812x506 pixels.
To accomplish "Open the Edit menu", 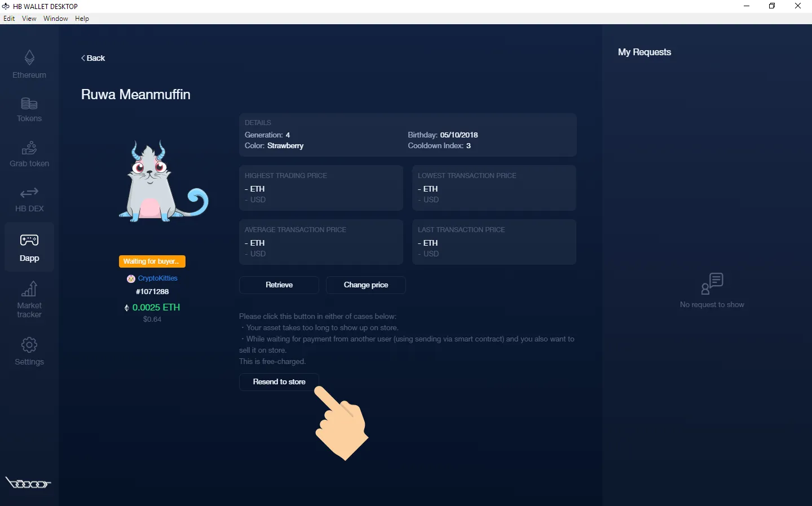I will [9, 19].
